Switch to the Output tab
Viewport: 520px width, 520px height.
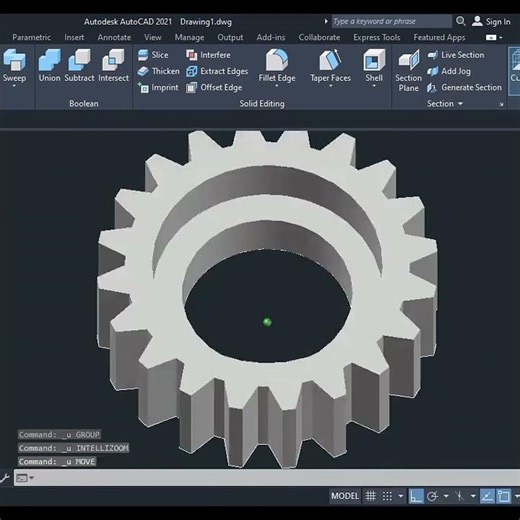click(230, 37)
